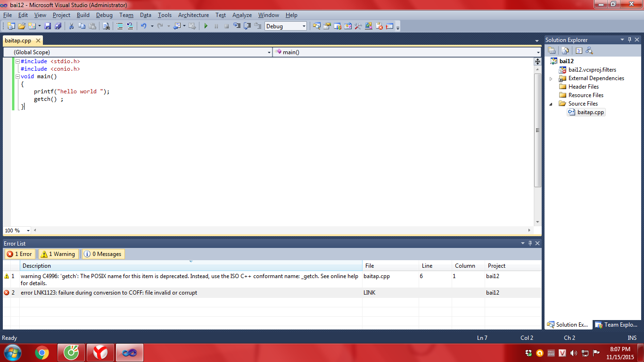Select baitap.cpp in Solution Explorer
The width and height of the screenshot is (644, 362).
590,112
